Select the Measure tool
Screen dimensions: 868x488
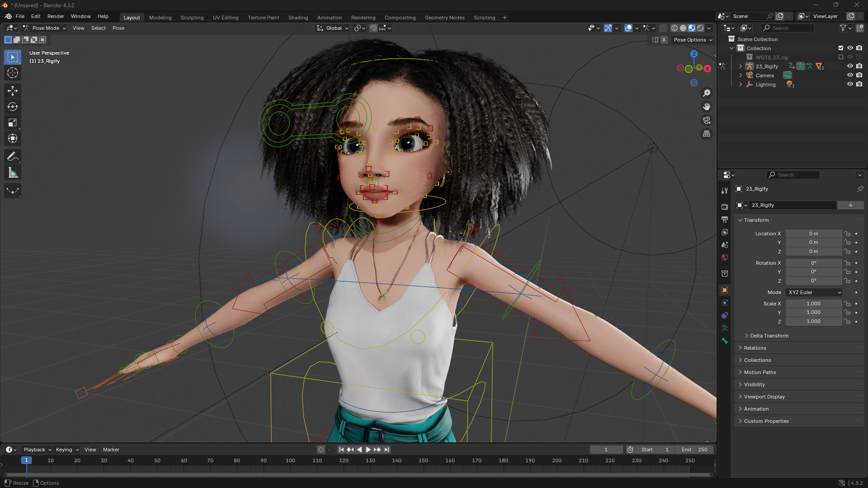click(x=13, y=173)
